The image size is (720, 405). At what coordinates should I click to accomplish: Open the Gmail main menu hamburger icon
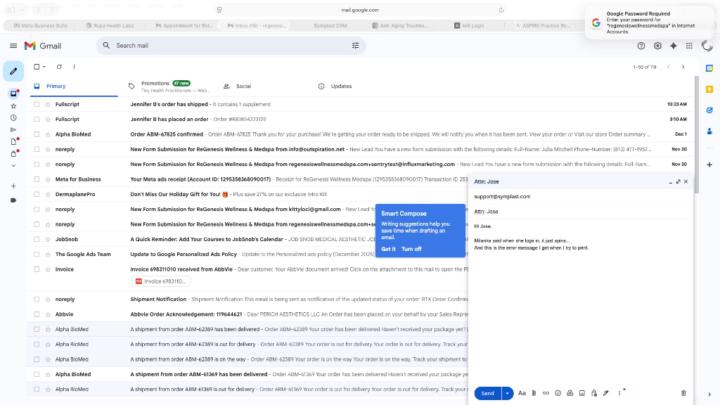13,45
